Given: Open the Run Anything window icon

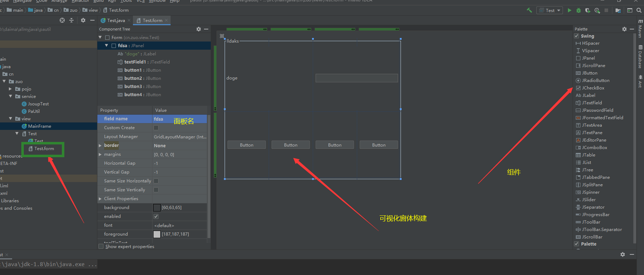Looking at the screenshot, I should [630, 10].
